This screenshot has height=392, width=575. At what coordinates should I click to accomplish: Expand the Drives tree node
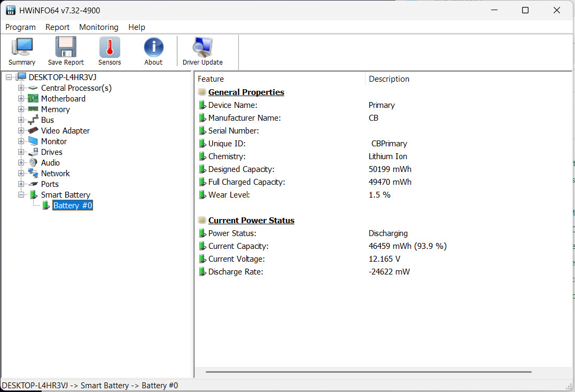coord(21,152)
